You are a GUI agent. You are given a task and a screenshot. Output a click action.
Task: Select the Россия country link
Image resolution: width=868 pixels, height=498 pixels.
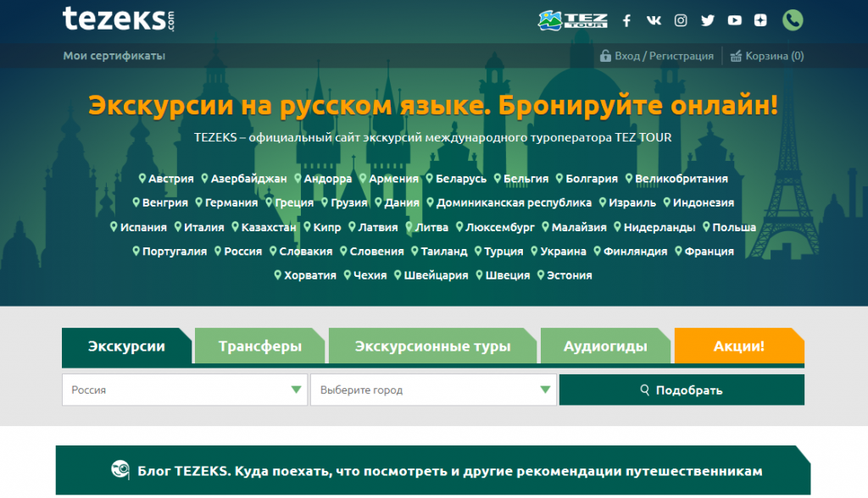(242, 252)
